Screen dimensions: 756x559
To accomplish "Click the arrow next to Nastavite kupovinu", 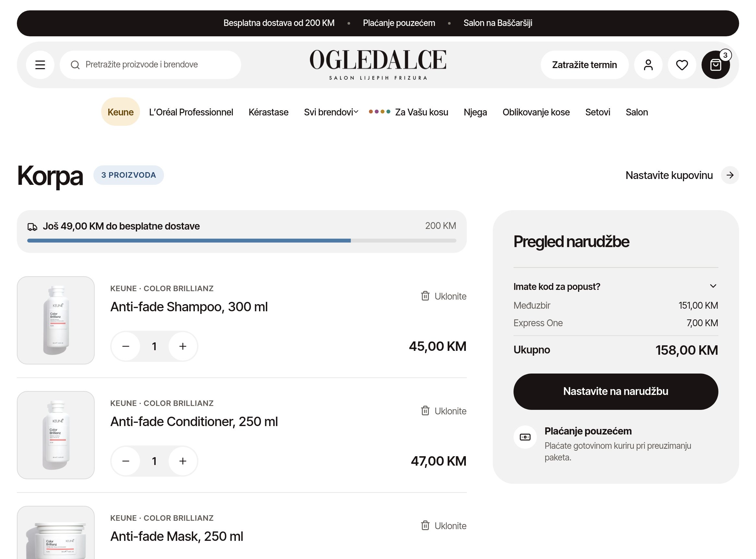I will [730, 175].
